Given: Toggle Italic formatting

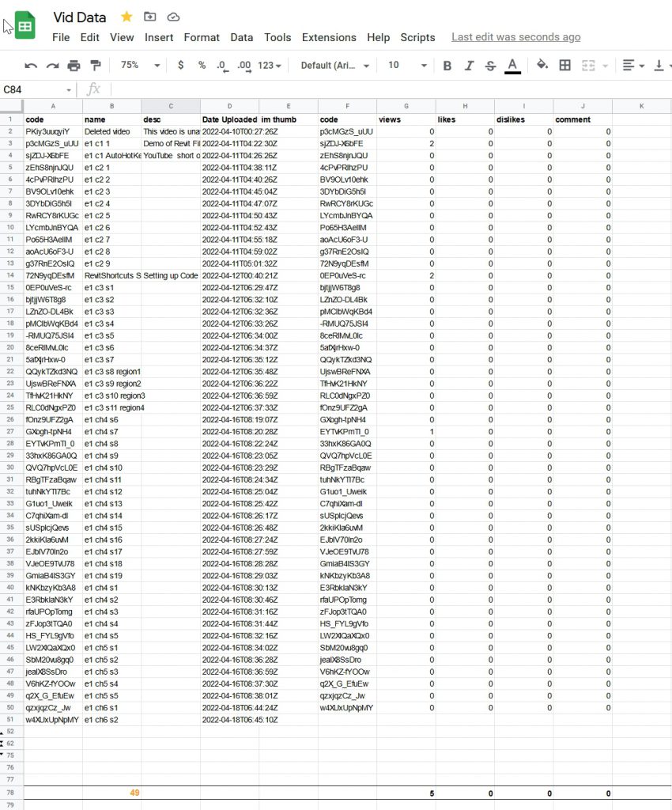Looking at the screenshot, I should (x=469, y=66).
